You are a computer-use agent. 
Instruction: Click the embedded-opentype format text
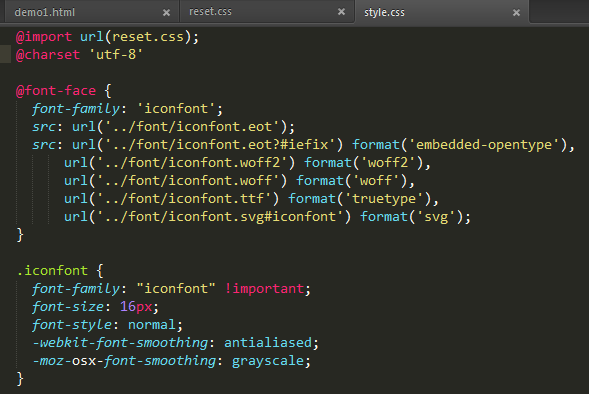coord(484,145)
